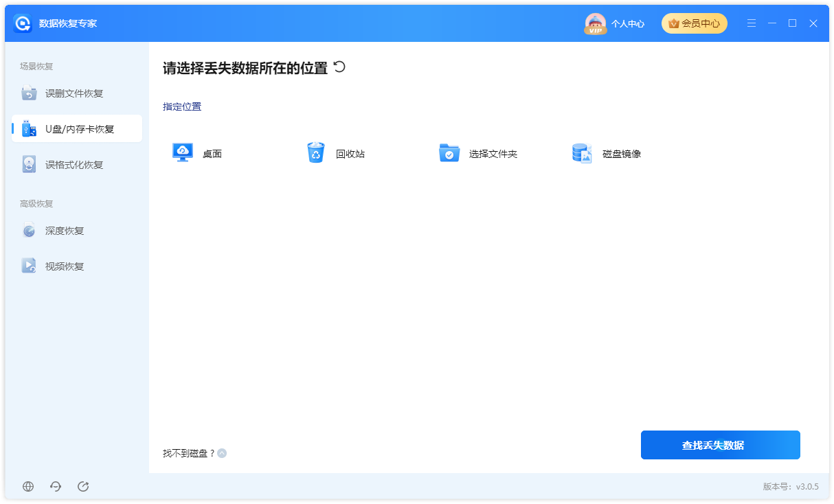This screenshot has height=504, width=834.
Task: Click the refresh icon beside the heading
Action: click(x=339, y=67)
